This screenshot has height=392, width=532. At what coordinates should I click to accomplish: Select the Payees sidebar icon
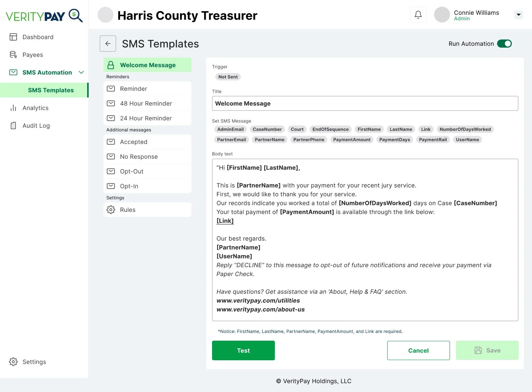pos(13,55)
